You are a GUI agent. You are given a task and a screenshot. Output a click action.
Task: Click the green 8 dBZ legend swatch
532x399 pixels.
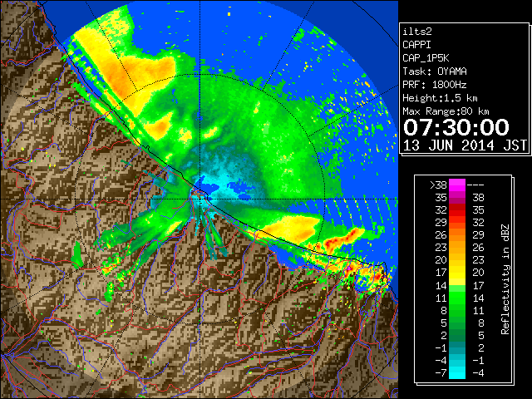click(457, 310)
